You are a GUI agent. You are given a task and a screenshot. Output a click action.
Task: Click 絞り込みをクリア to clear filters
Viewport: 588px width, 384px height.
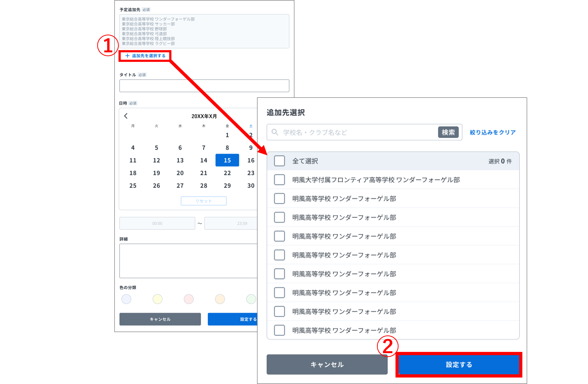492,132
